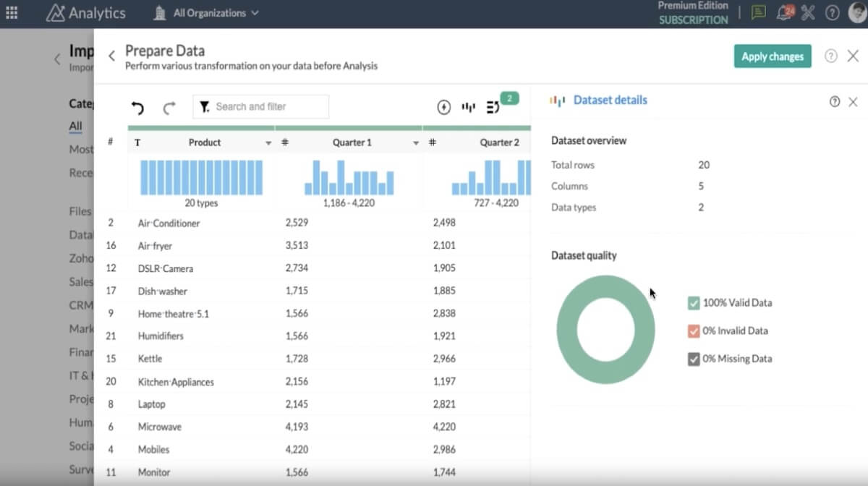Click Quarter 2 value 1,197
Screen dimensions: 868x486
(444, 382)
